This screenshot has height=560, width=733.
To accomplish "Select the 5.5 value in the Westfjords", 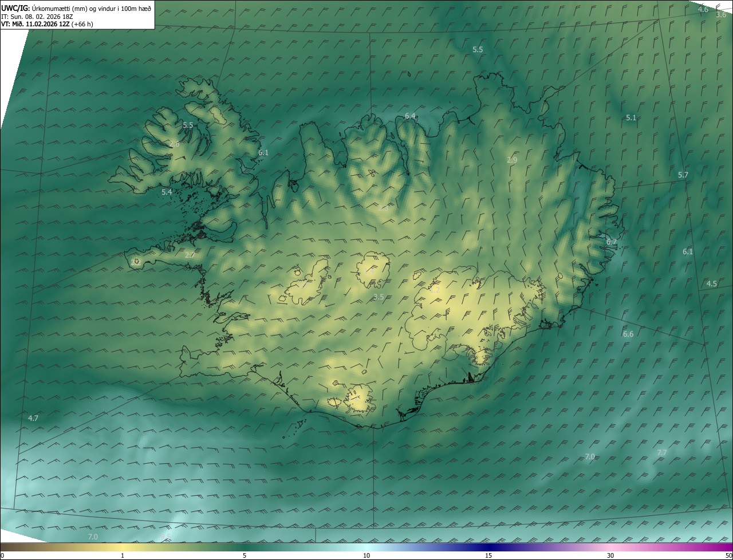I will pos(188,125).
